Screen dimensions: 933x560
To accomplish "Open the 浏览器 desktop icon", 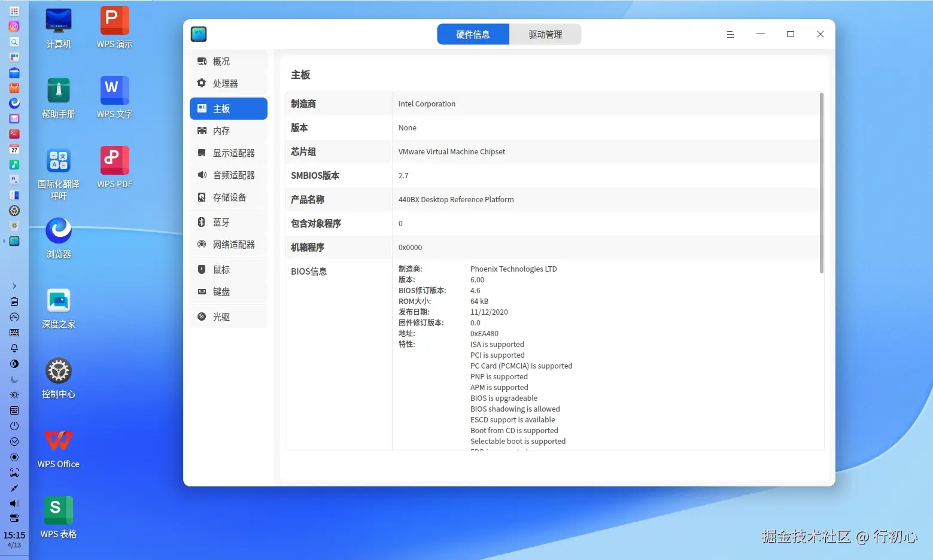I will coord(59,239).
